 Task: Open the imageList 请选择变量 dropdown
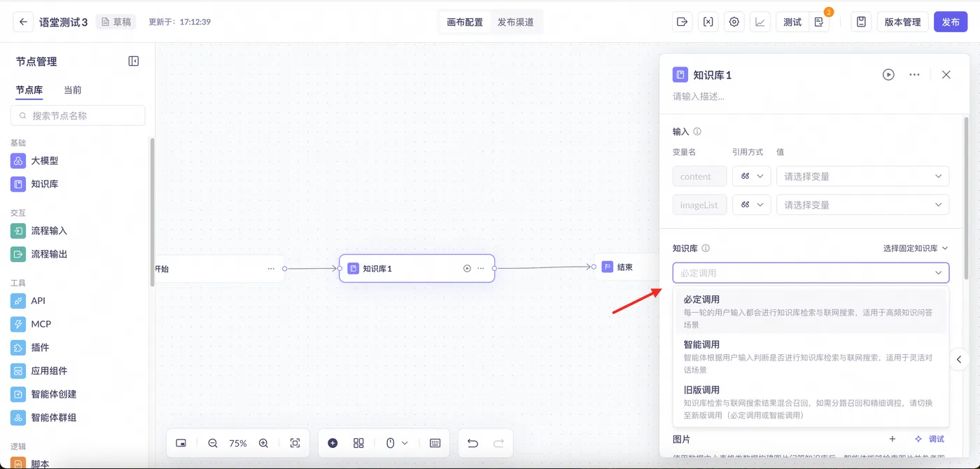pyautogui.click(x=862, y=204)
